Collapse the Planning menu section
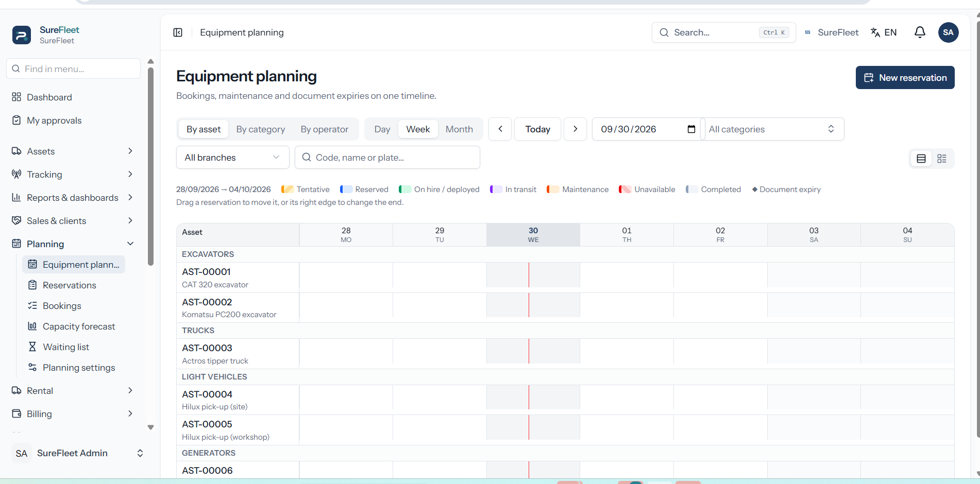Viewport: 980px width, 484px height. (73, 244)
